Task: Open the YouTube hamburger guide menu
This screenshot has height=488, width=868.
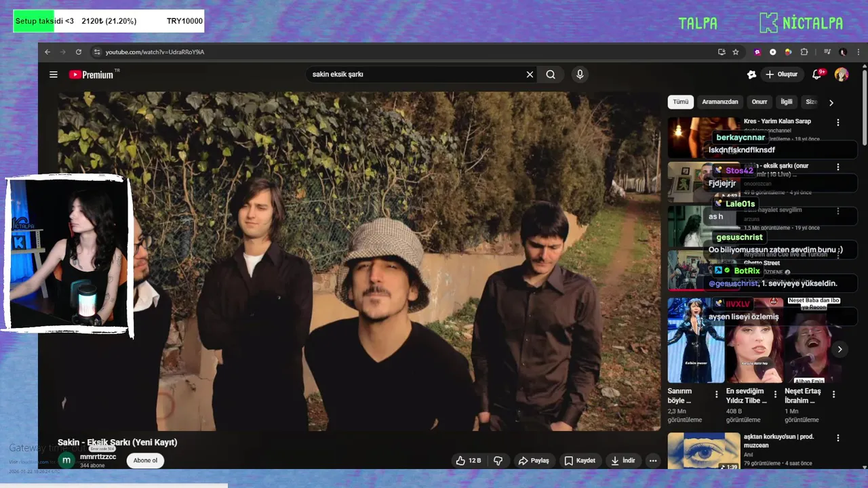Action: 54,75
